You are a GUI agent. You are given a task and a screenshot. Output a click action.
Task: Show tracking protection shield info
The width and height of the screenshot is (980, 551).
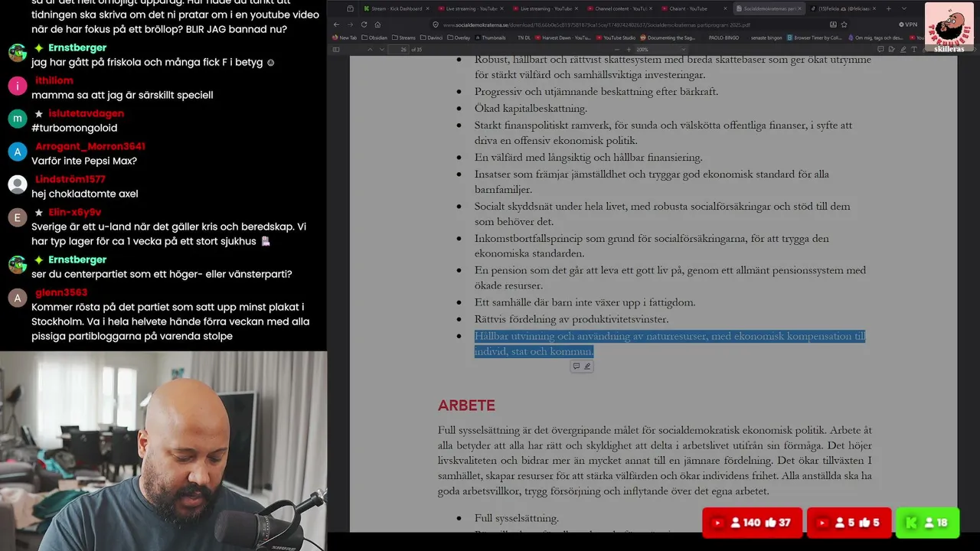point(436,24)
